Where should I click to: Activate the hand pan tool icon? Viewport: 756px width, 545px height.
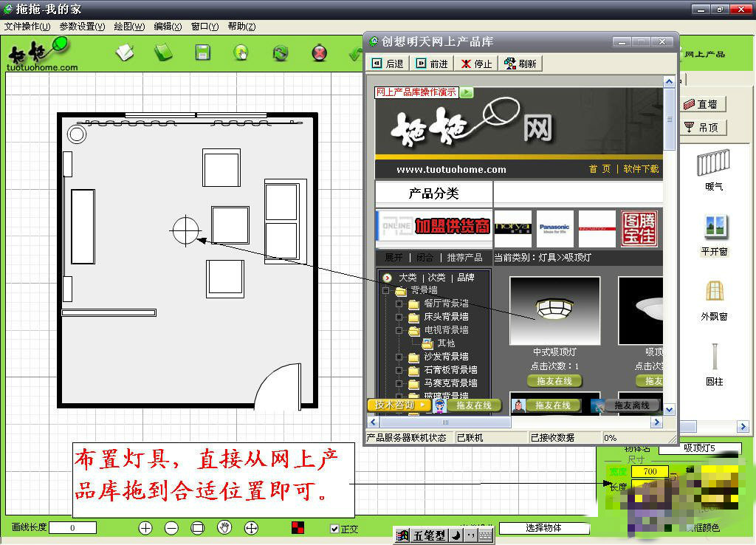224,527
